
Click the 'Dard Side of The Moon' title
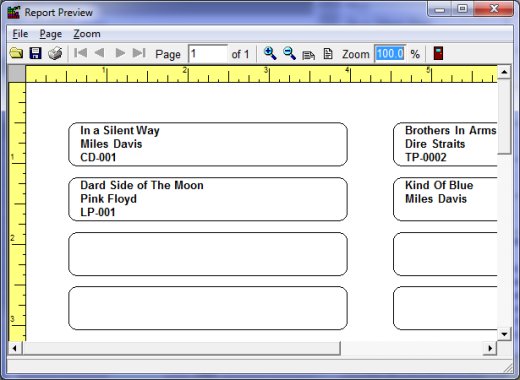pos(142,185)
